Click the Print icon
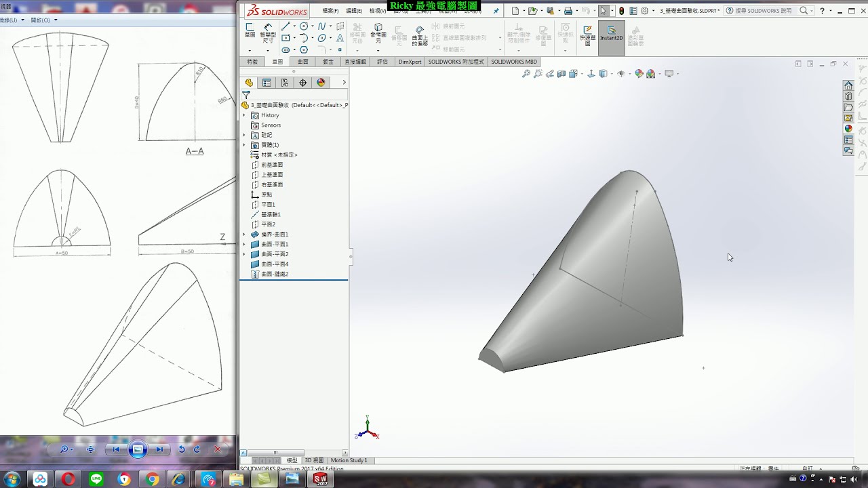The image size is (868, 488). point(568,11)
